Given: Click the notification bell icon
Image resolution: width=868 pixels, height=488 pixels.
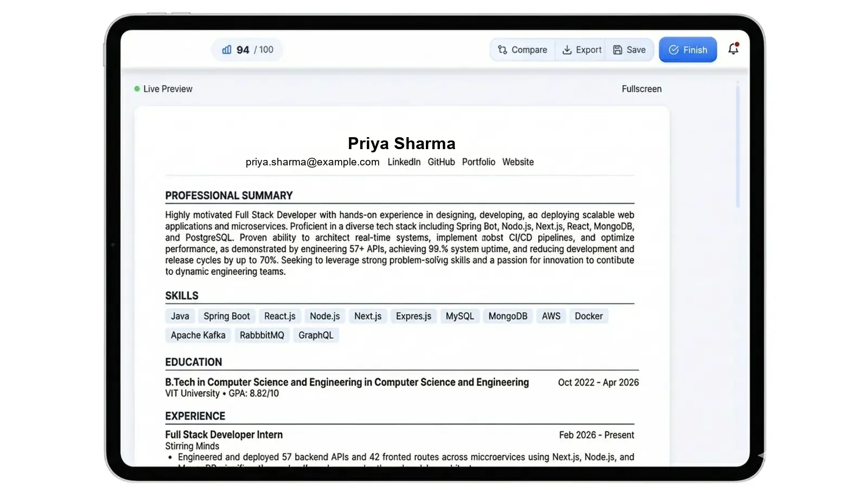Looking at the screenshot, I should [x=733, y=49].
